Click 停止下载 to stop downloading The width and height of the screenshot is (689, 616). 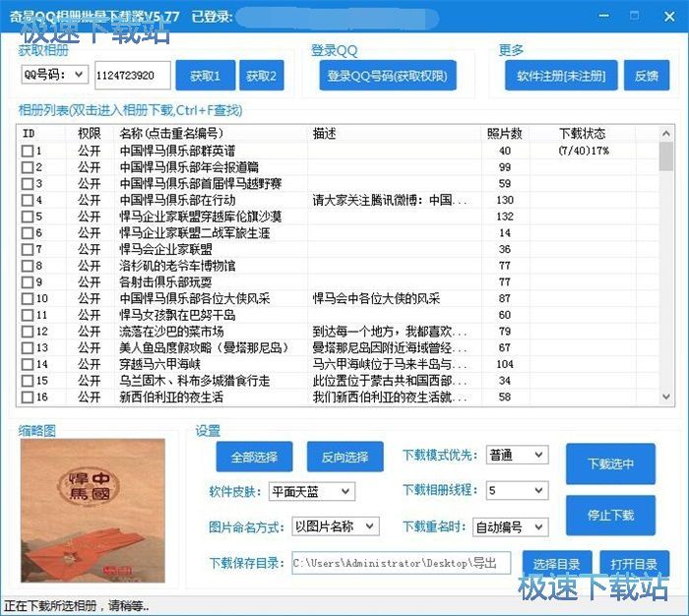[610, 515]
